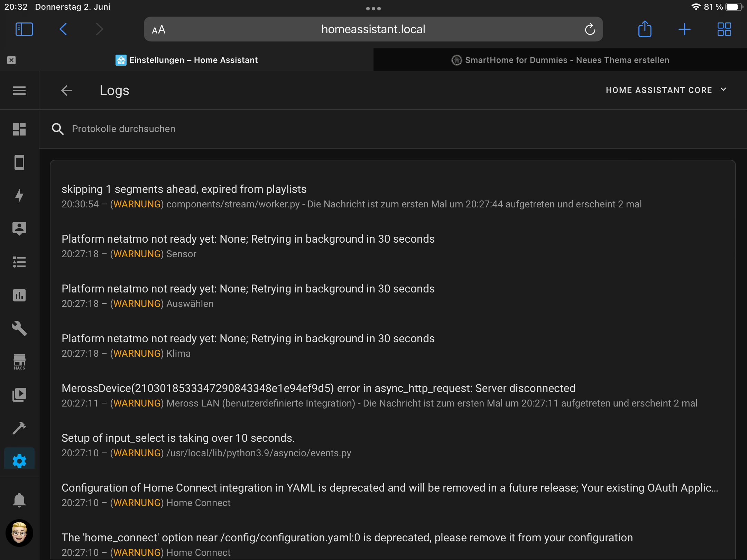Open Developer tools hammer icon

[x=19, y=428]
